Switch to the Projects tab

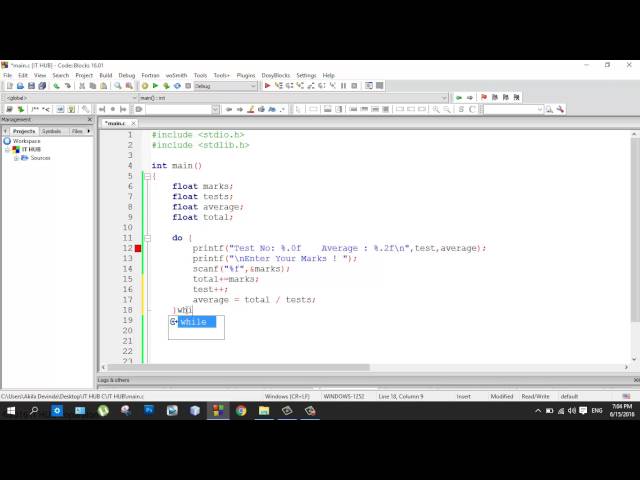[x=24, y=131]
